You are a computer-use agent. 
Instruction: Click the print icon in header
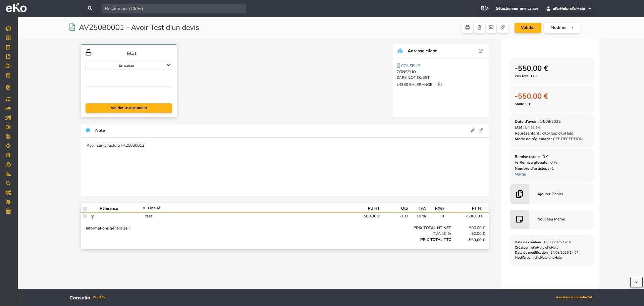click(467, 28)
